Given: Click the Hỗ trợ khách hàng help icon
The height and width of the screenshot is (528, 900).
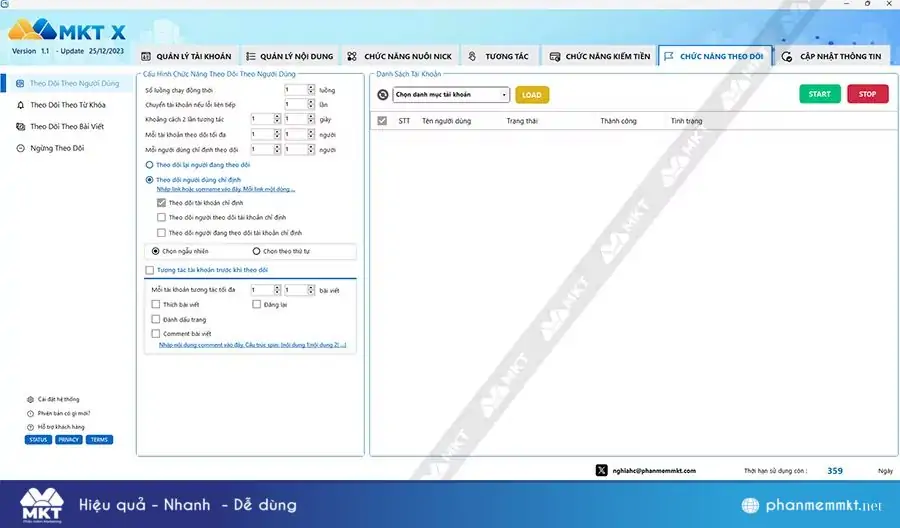Looking at the screenshot, I should (30, 427).
